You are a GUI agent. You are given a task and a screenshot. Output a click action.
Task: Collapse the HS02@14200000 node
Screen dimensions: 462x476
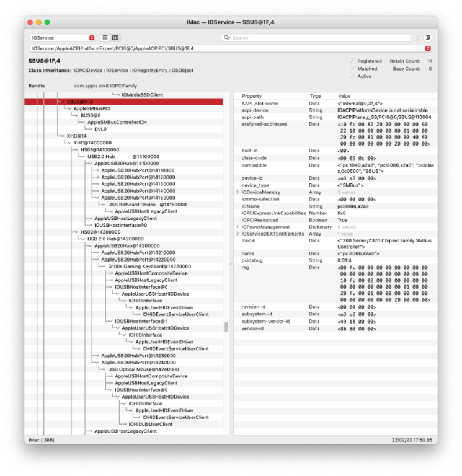(x=76, y=232)
